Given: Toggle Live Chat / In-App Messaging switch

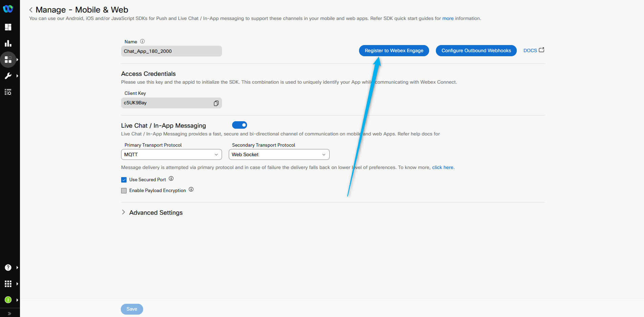Looking at the screenshot, I should (x=240, y=125).
